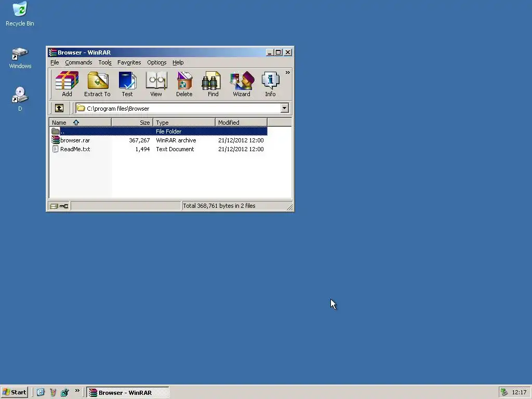The height and width of the screenshot is (399, 532).
Task: Minimize the WinRAR window
Action: click(x=270, y=52)
